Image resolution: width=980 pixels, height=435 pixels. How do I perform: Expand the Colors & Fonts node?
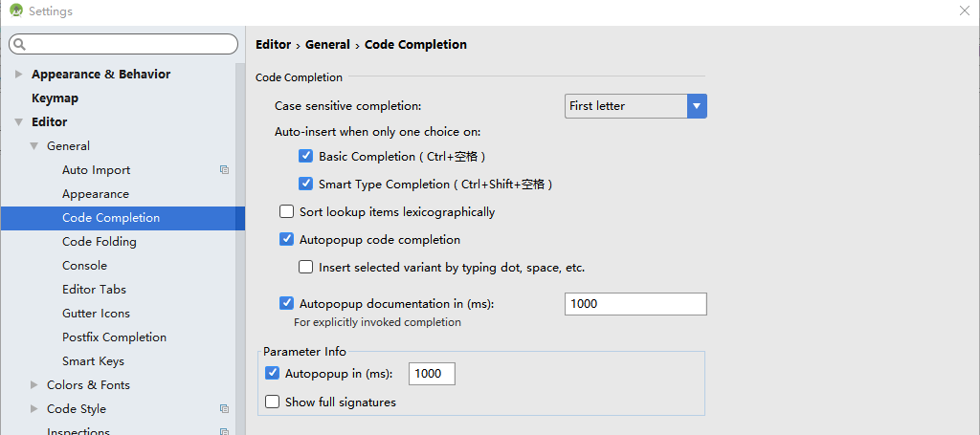(x=34, y=385)
